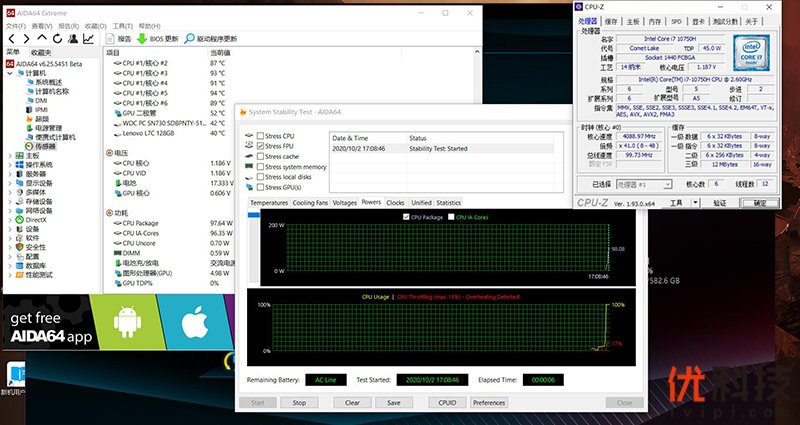The width and height of the screenshot is (800, 425).
Task: Select 传感器 sensor item in AIDA64 tree
Action: [41, 146]
